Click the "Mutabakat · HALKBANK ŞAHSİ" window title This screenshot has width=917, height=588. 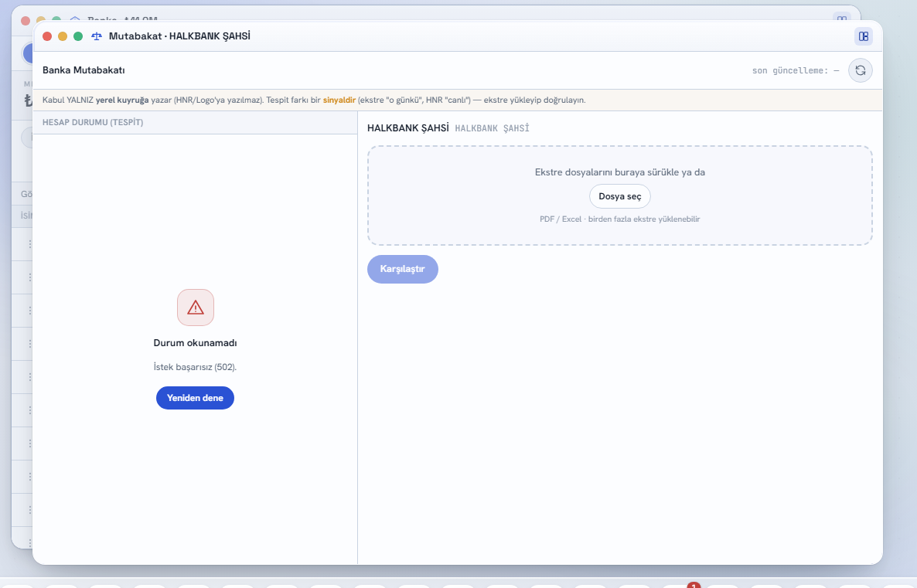(179, 36)
